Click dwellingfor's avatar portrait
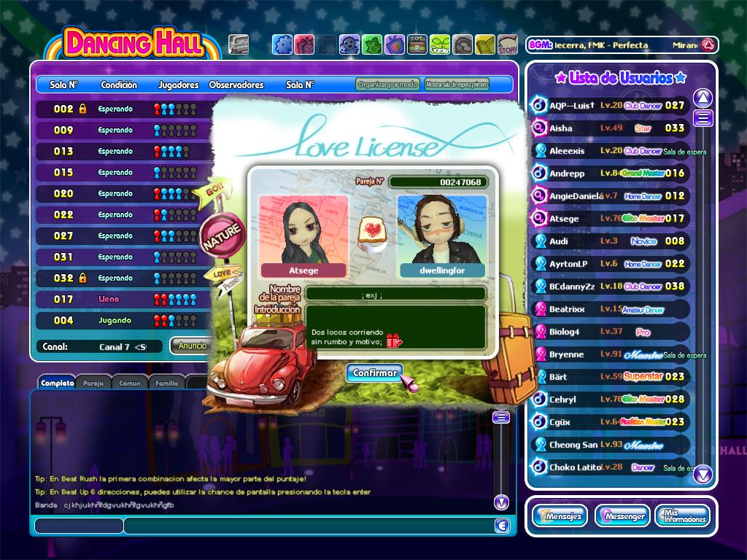 point(442,230)
